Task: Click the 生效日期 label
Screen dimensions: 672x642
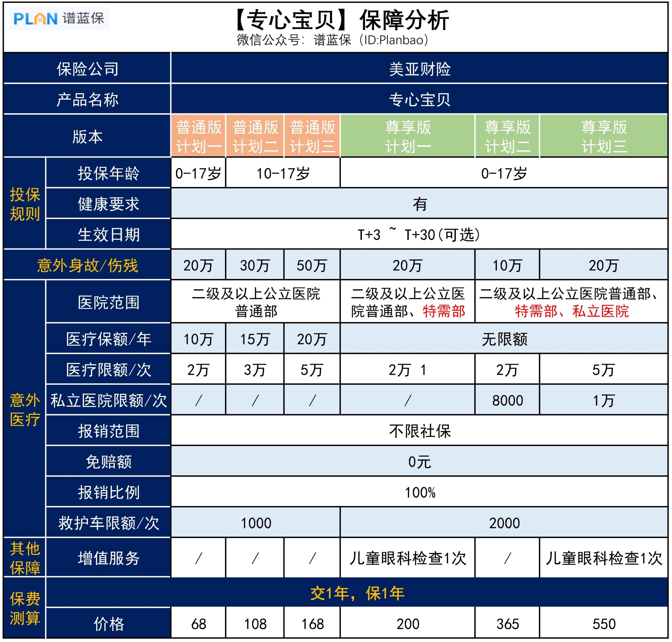Action: (108, 234)
